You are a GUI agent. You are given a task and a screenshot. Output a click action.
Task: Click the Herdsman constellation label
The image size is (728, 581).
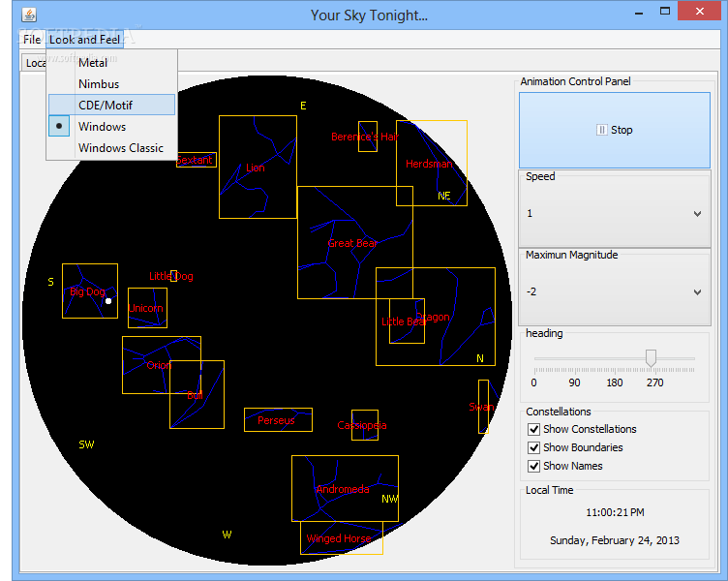coord(429,164)
